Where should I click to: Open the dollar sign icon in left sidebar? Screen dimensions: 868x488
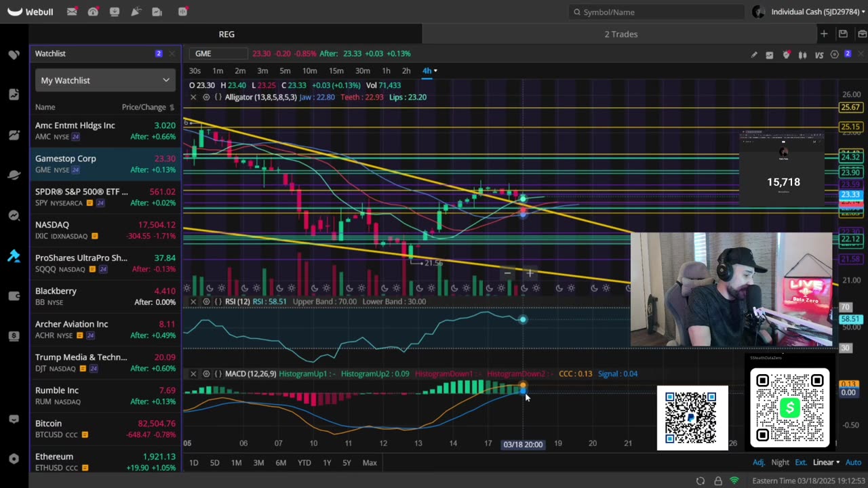pyautogui.click(x=14, y=336)
